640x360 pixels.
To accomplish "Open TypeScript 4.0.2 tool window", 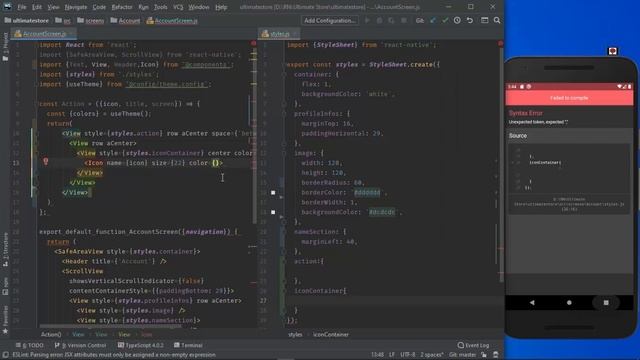I will [141, 345].
